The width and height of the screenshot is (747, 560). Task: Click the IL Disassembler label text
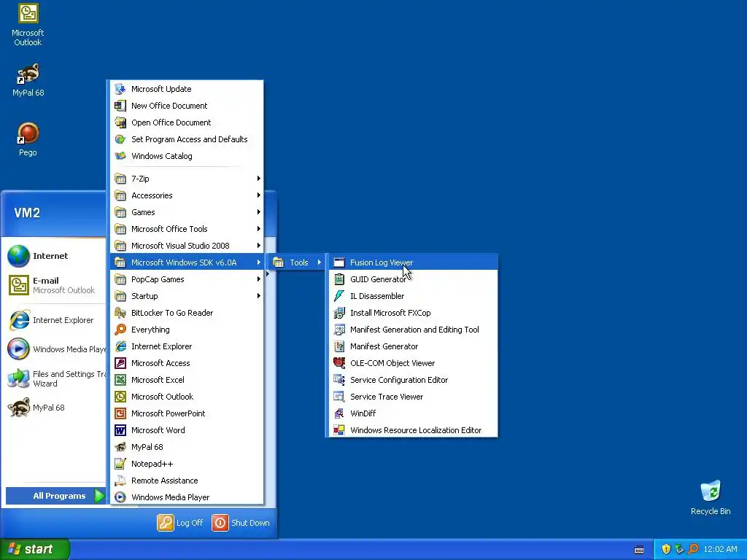coord(377,296)
